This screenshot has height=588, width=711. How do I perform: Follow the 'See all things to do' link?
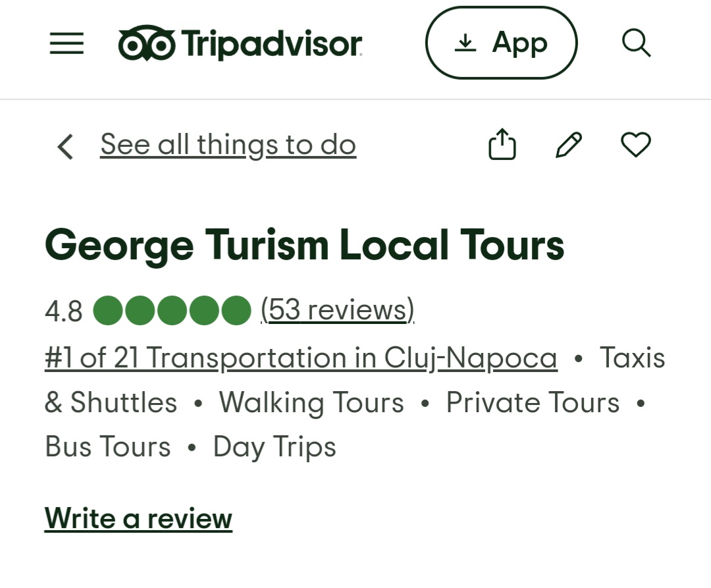point(228,145)
